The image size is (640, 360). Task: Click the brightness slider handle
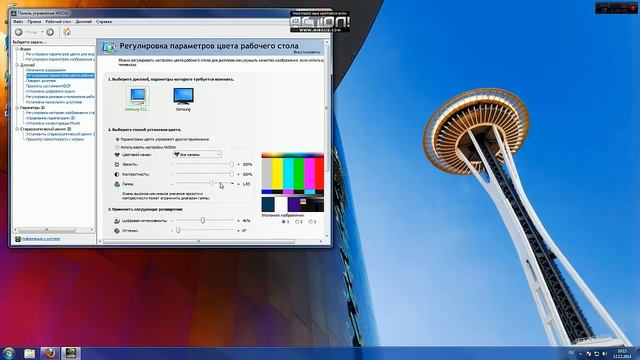[x=231, y=164]
